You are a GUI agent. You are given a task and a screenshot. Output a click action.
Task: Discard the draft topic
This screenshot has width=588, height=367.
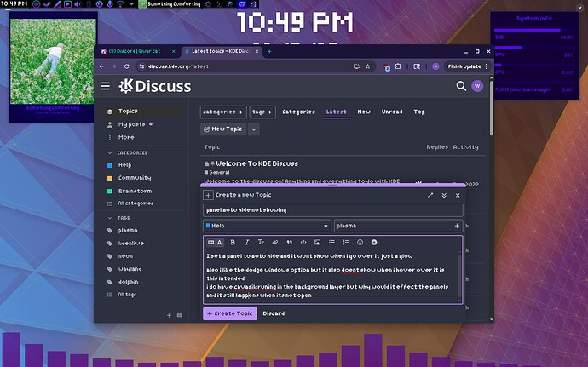[x=274, y=313]
